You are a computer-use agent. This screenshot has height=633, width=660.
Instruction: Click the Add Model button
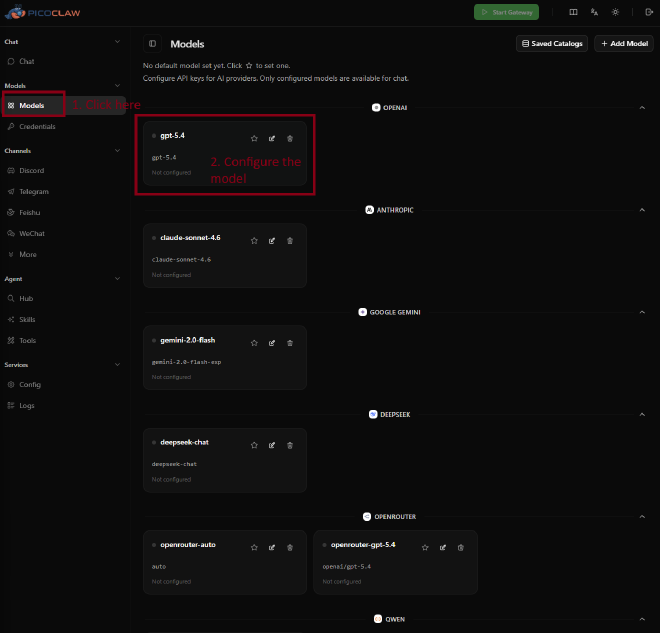pyautogui.click(x=624, y=44)
